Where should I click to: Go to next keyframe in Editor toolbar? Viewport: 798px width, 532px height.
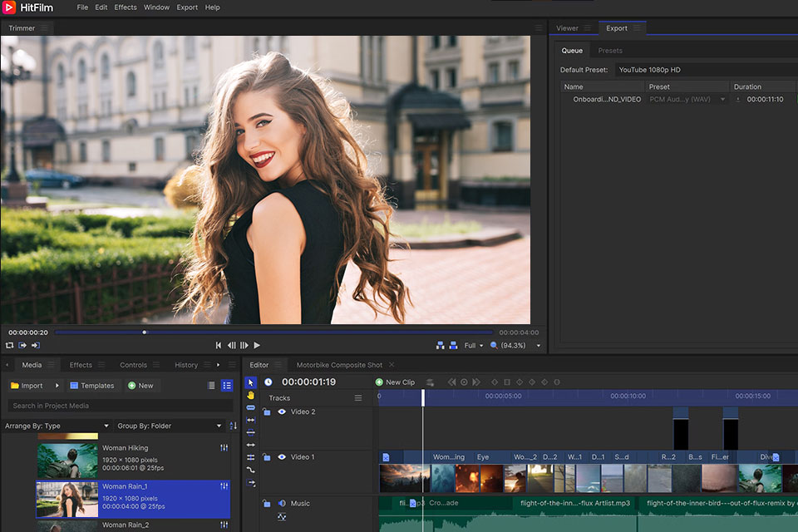point(475,382)
